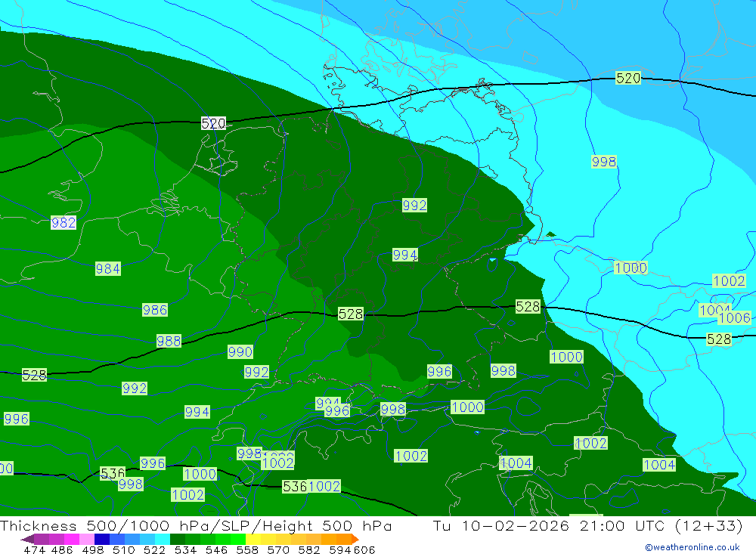
Task: Click the map title 'Thickness 500/1000 hPa/SLP/Height 500 hPa'
Action: [196, 525]
